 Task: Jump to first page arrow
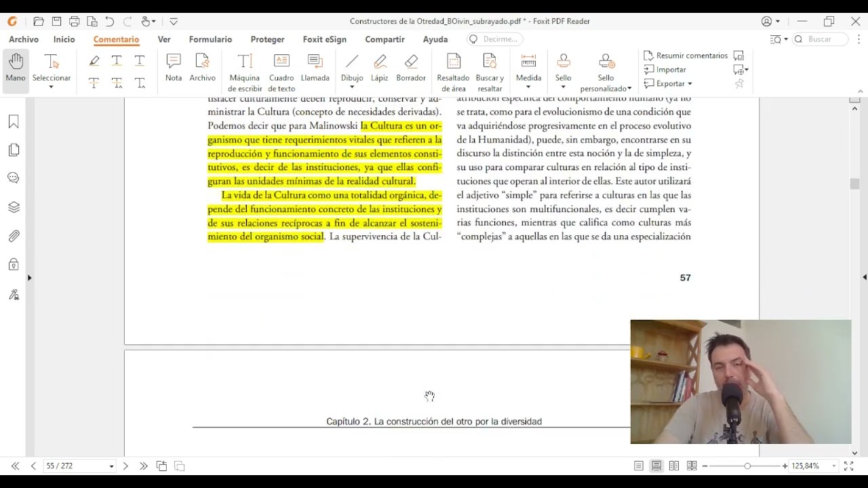15,466
